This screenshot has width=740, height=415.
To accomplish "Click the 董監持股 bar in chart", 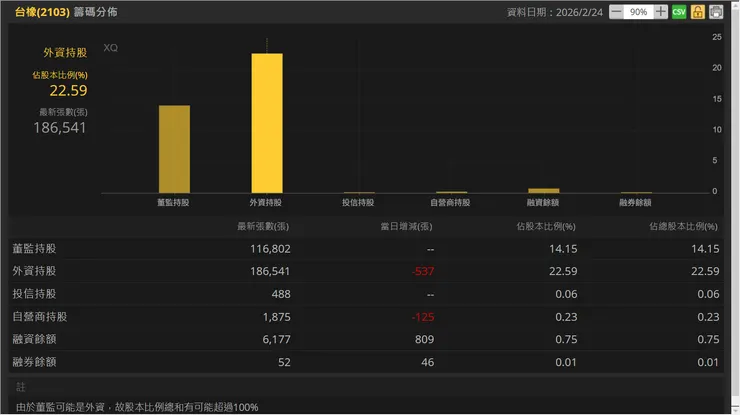I will pos(174,149).
